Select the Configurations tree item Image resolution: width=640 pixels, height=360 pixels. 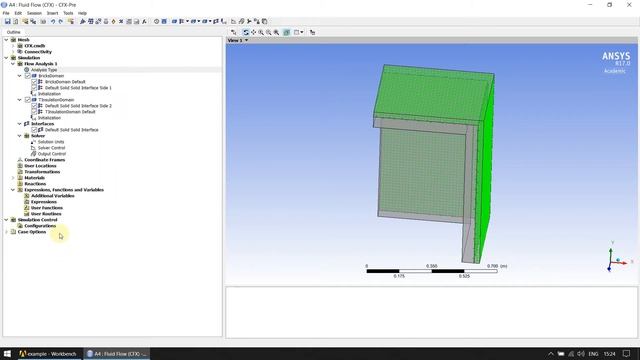pyautogui.click(x=40, y=226)
